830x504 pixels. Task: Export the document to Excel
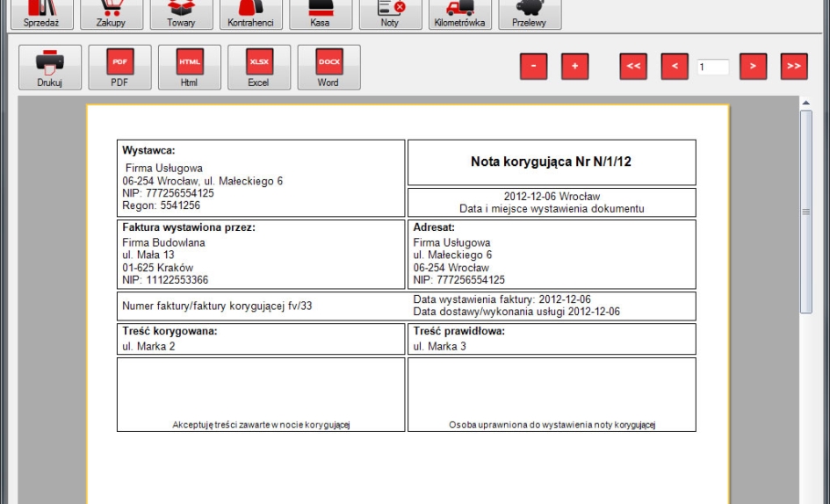pos(259,68)
